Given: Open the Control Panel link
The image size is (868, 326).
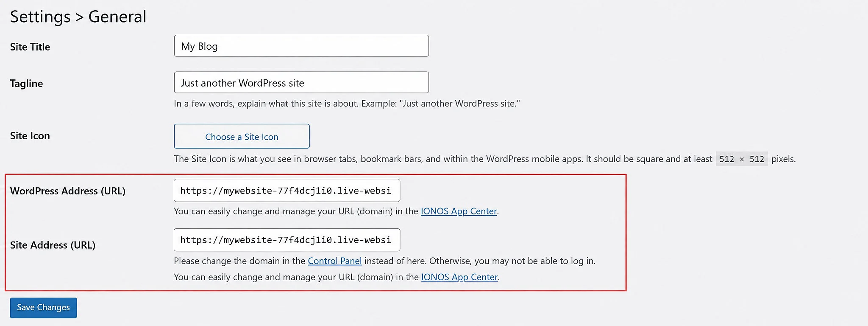Looking at the screenshot, I should [x=335, y=261].
